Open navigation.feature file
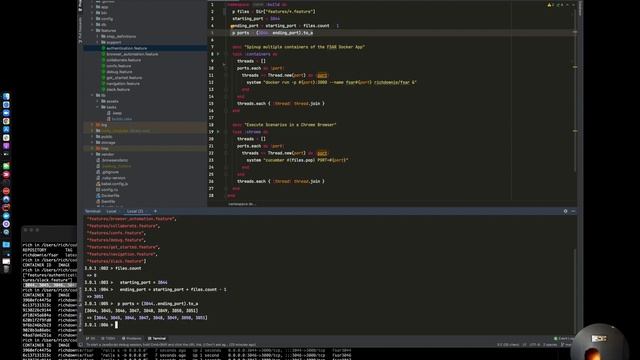The image size is (640, 360). coord(123,84)
